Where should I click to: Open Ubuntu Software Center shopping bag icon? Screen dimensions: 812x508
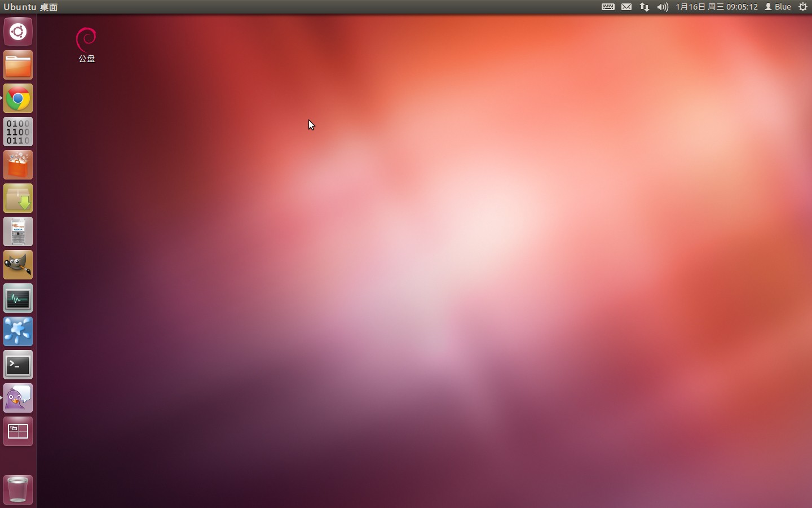18,165
